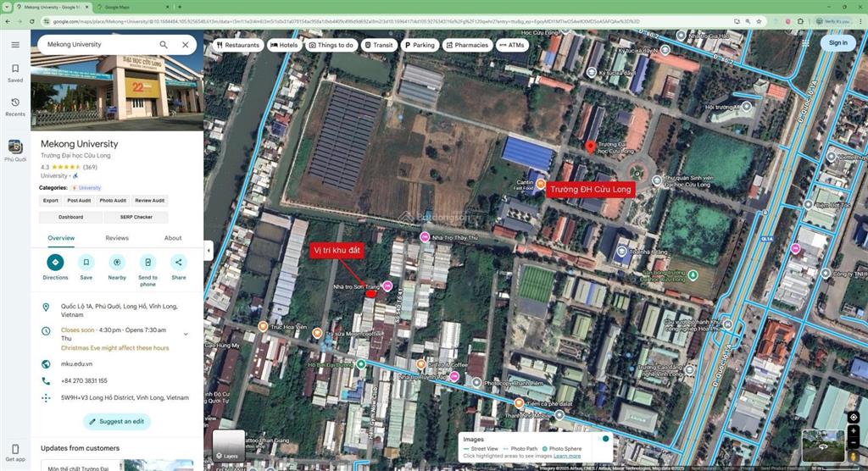This screenshot has width=868, height=471.
Task: Click the Export button
Action: coord(50,201)
